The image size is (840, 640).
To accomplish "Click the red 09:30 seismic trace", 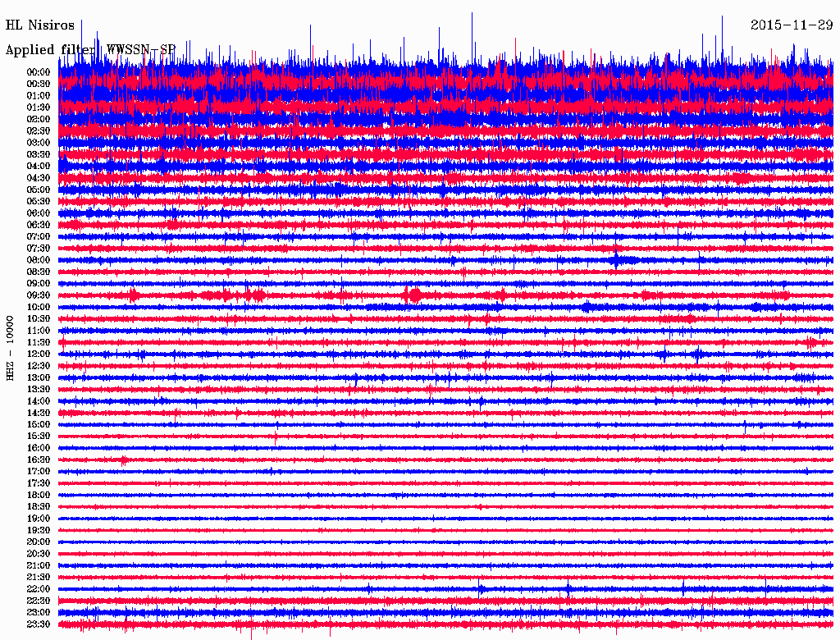I will tap(445, 295).
